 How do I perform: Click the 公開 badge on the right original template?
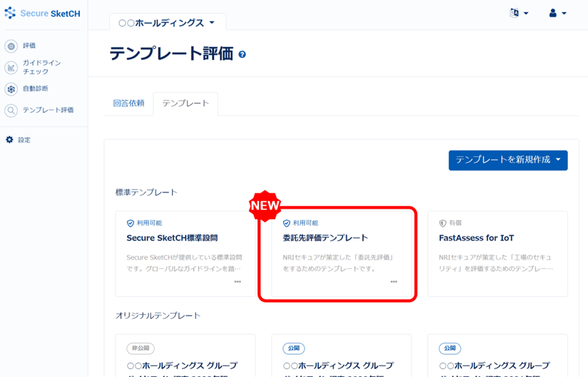pos(450,348)
